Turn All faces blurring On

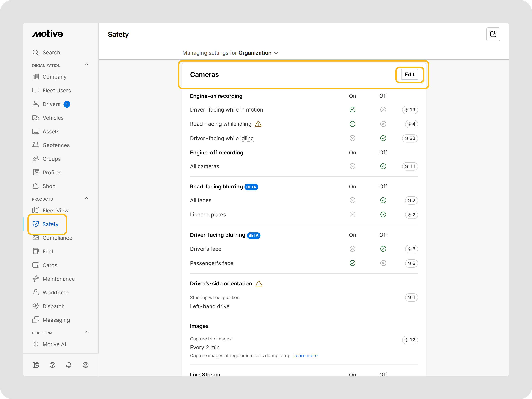click(352, 200)
